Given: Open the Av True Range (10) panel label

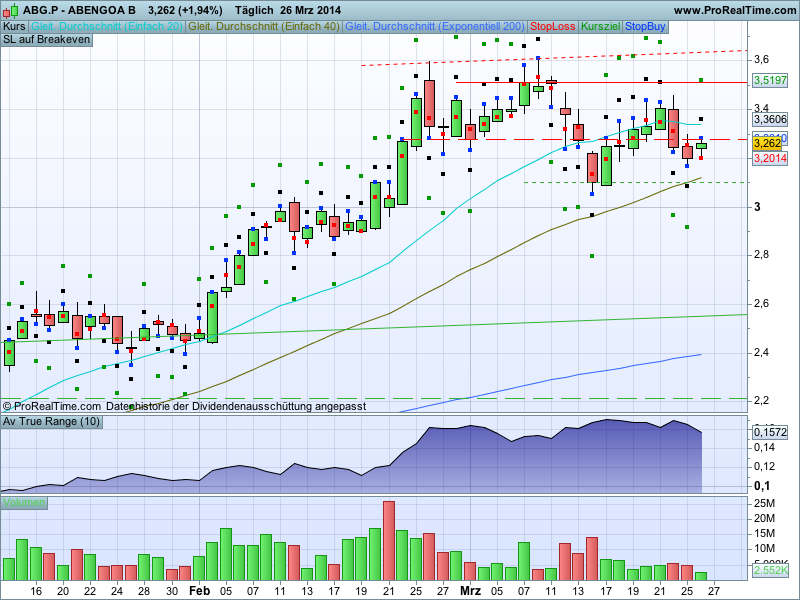Looking at the screenshot, I should 52,421.
